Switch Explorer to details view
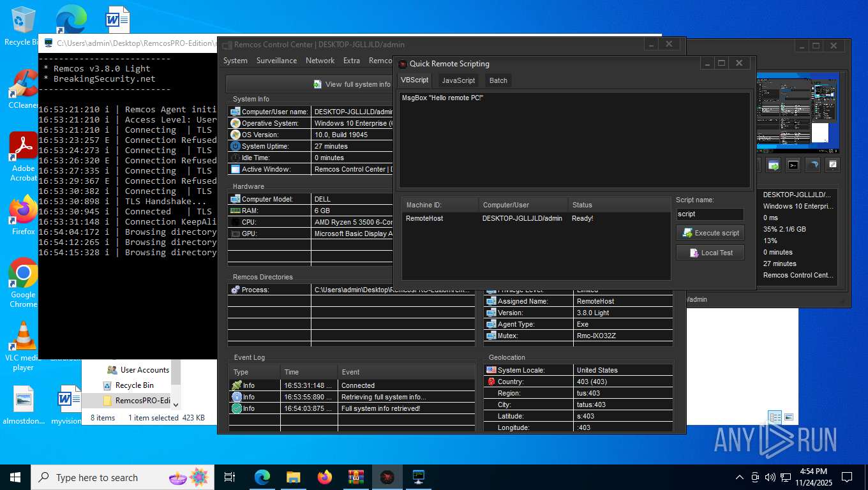868x490 pixels. [x=775, y=418]
